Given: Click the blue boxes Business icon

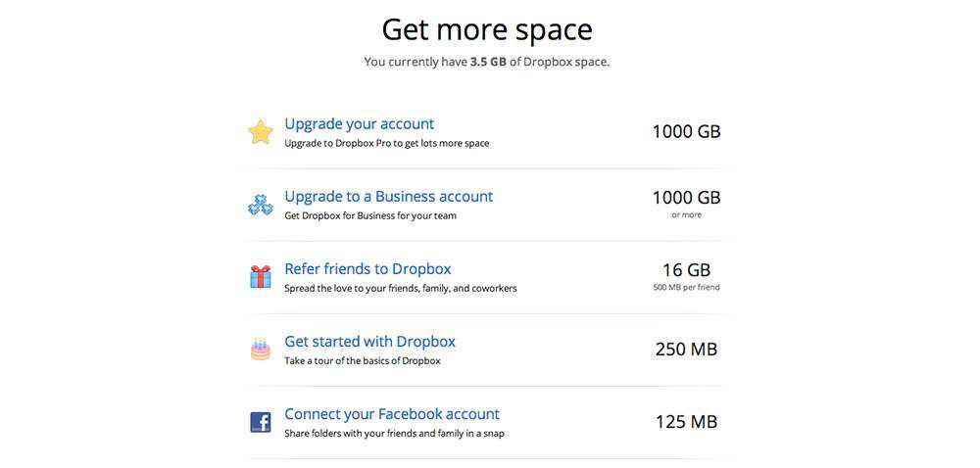Looking at the screenshot, I should click(x=260, y=205).
